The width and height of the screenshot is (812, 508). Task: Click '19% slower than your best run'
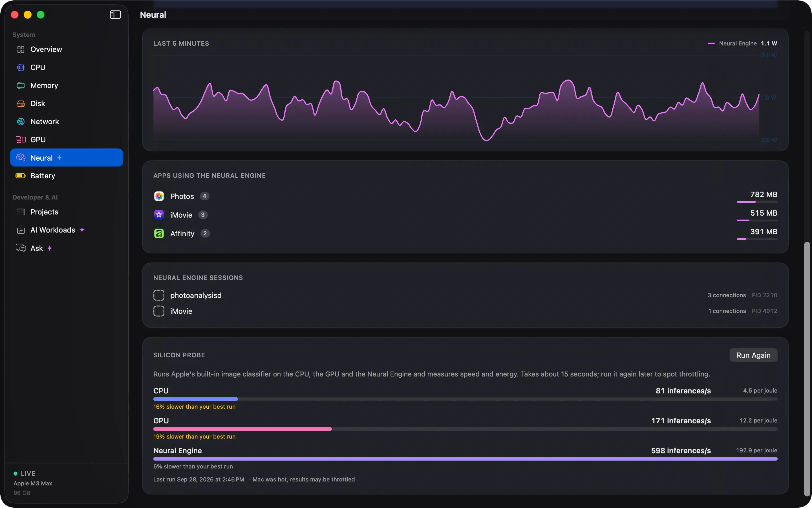pyautogui.click(x=194, y=437)
